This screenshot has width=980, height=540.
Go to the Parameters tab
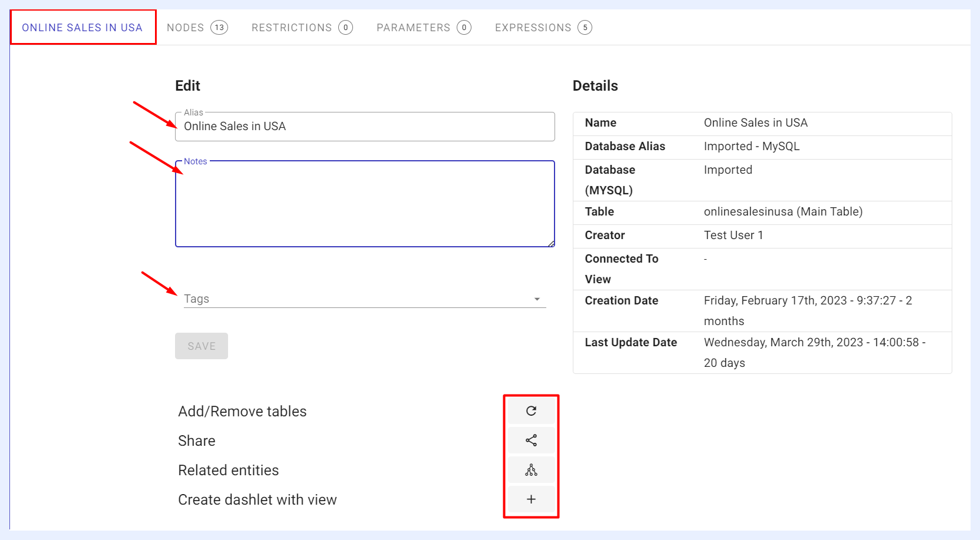click(x=424, y=28)
